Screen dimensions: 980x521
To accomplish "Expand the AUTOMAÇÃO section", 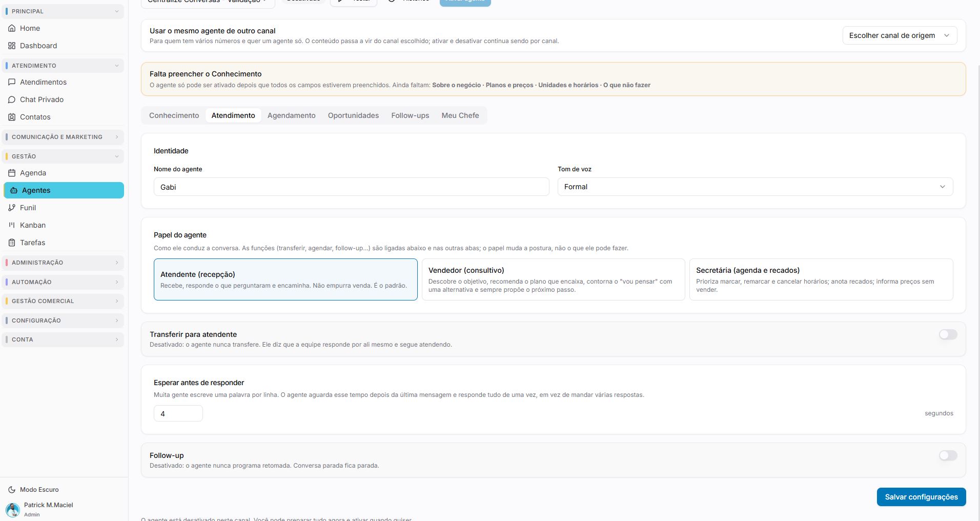I will (x=64, y=282).
